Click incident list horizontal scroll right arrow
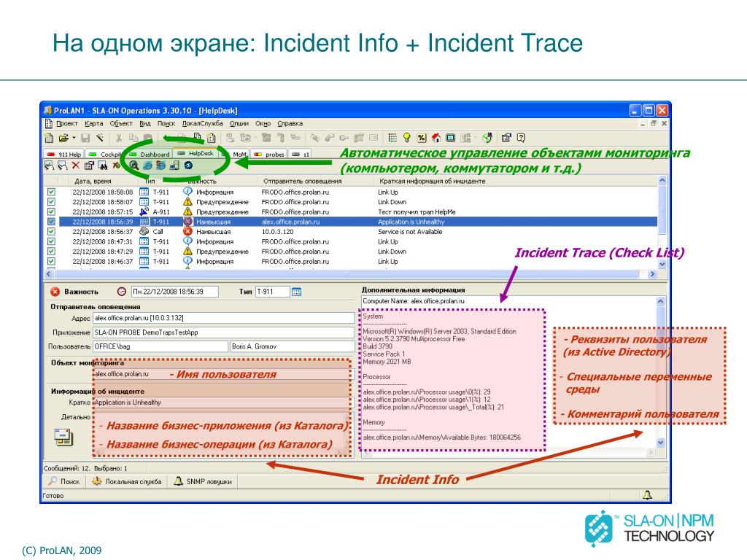The height and width of the screenshot is (560, 747). (653, 274)
